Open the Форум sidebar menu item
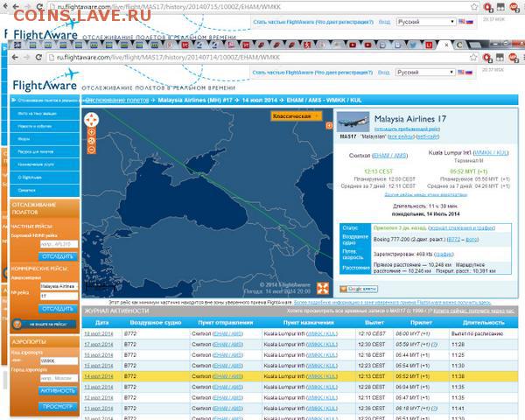The image size is (525, 420). coord(45,139)
